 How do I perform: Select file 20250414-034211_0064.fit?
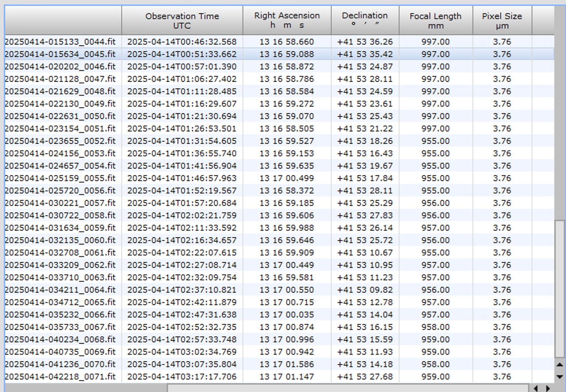[60, 290]
